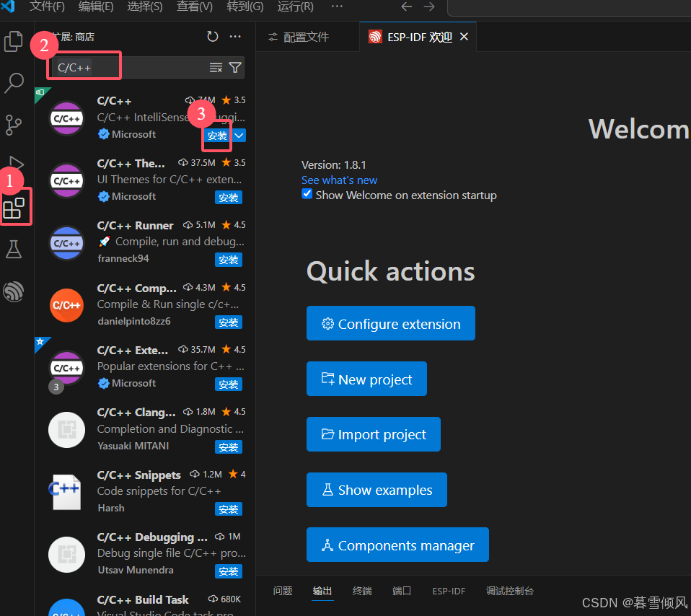
Task: Install C/C++ Runner extension
Action: pos(228,260)
